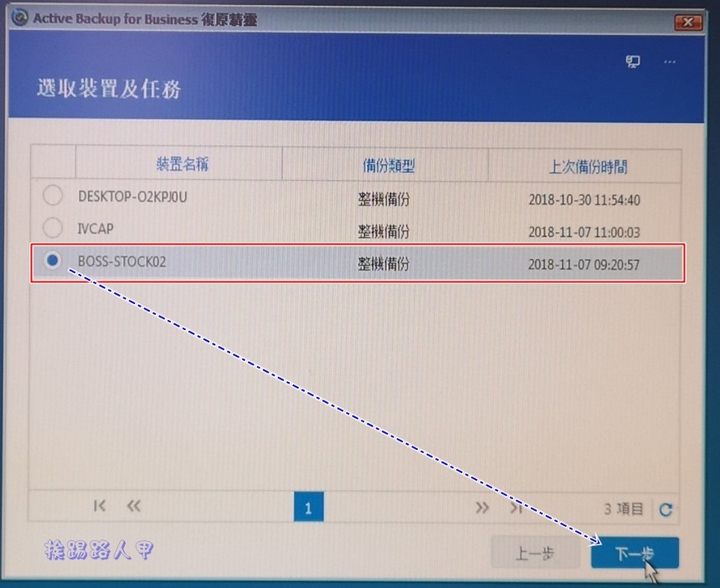Select the IVCAP radio button
The width and height of the screenshot is (720, 588).
click(53, 227)
